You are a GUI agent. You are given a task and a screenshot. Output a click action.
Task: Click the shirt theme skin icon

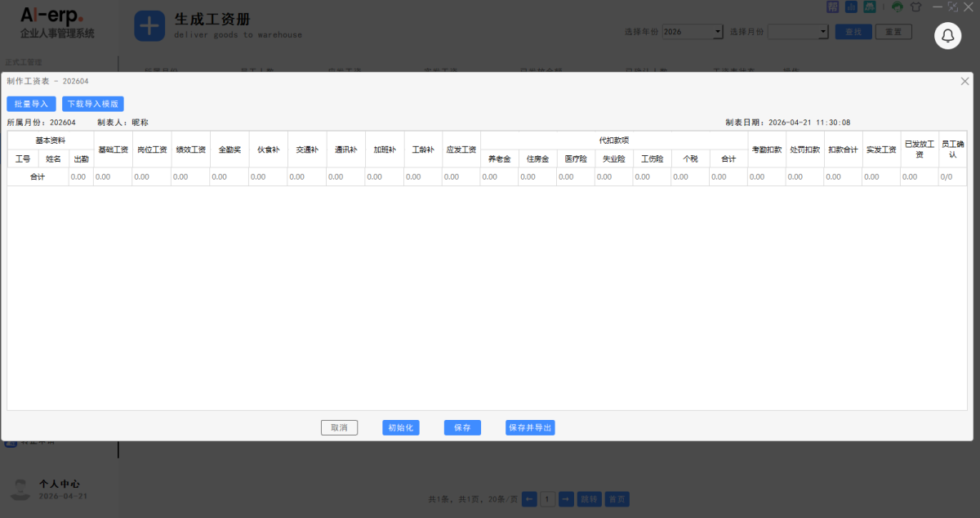pyautogui.click(x=915, y=7)
